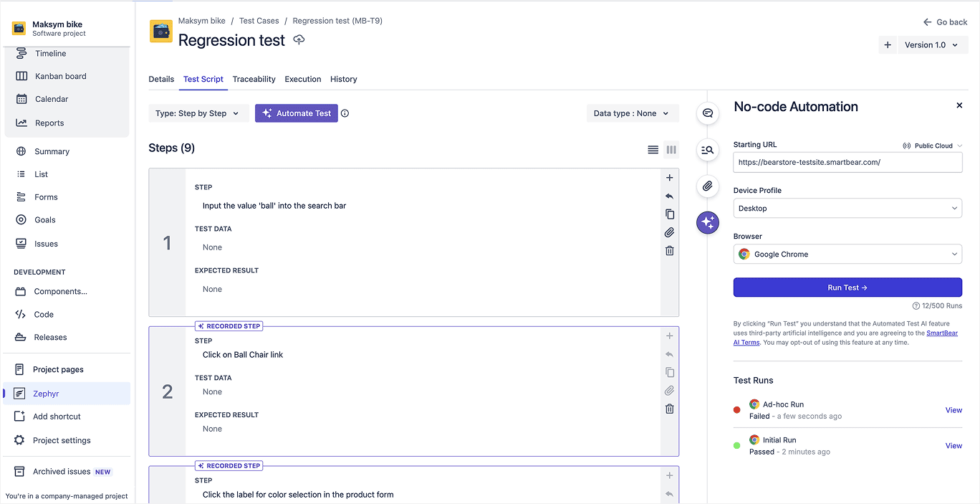Open the attachments panel paperclip icon
The width and height of the screenshot is (980, 504).
[x=708, y=186]
